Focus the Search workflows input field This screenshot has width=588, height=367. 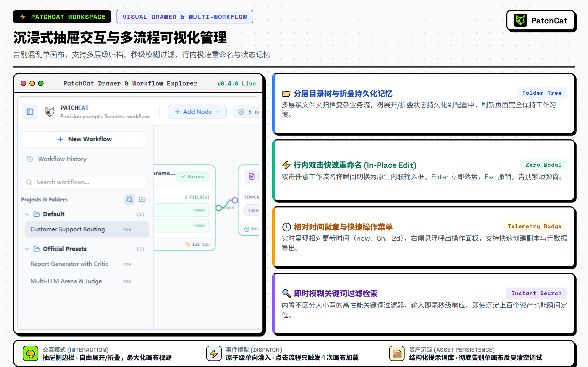84,182
